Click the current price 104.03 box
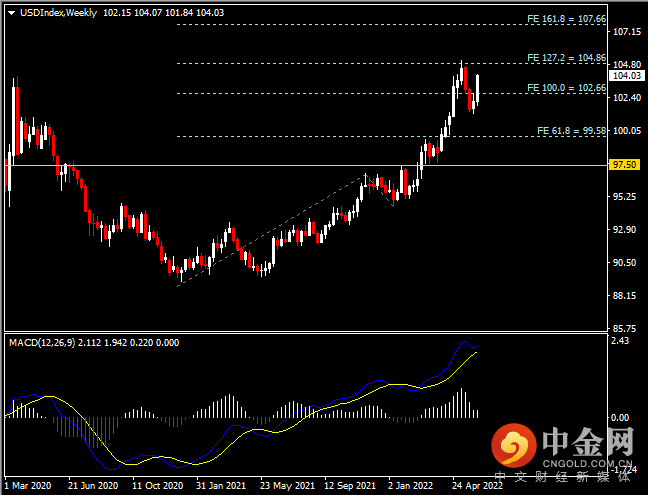The height and width of the screenshot is (495, 648). tap(627, 76)
